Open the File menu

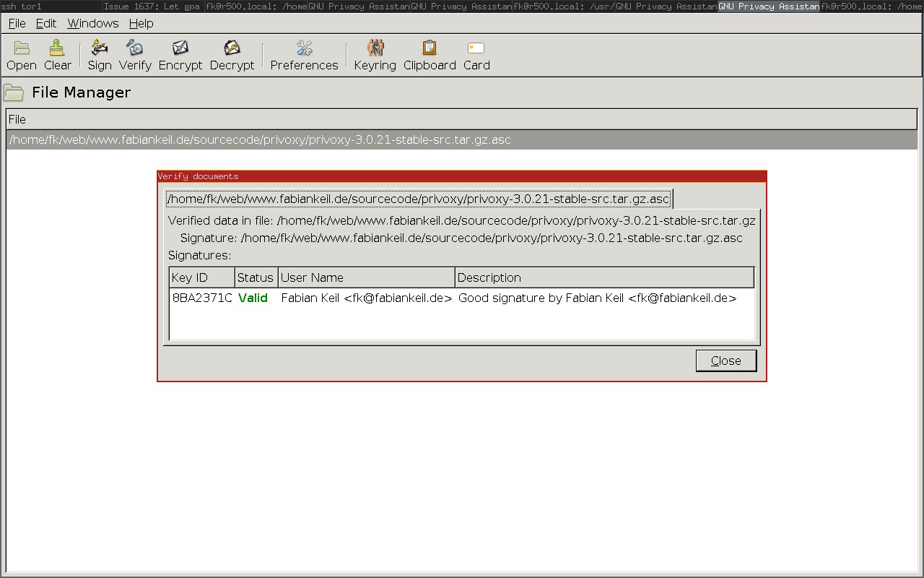click(x=17, y=23)
